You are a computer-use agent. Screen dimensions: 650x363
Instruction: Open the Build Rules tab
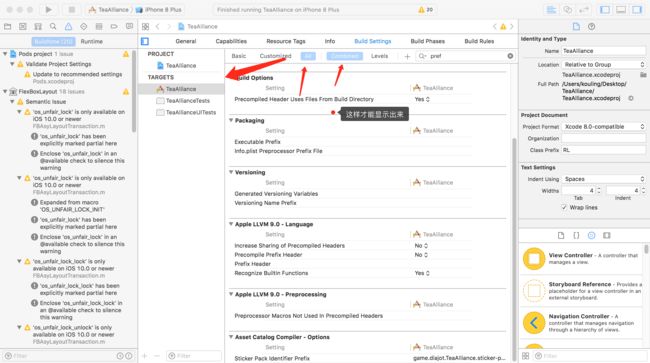point(479,41)
